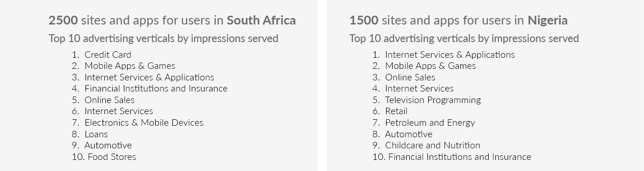The width and height of the screenshot is (644, 171).
Task: Click the South Africa heading
Action: coord(172,20)
